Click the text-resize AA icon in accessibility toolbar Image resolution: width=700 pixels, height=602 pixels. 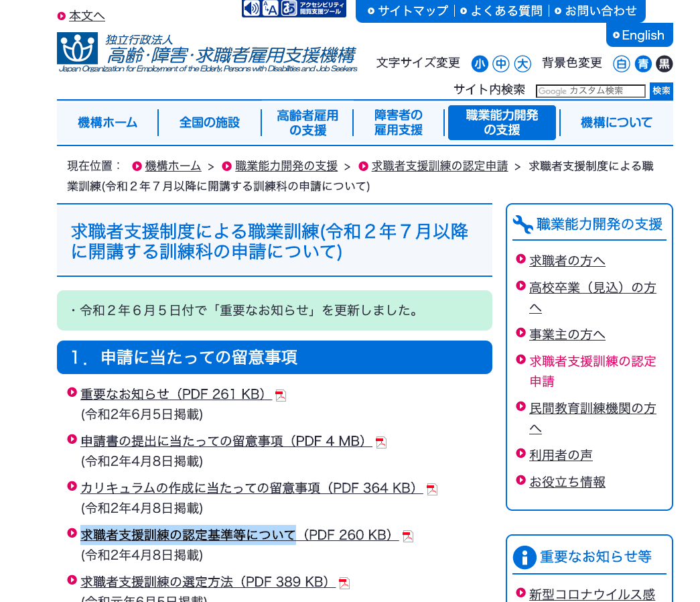[x=270, y=9]
